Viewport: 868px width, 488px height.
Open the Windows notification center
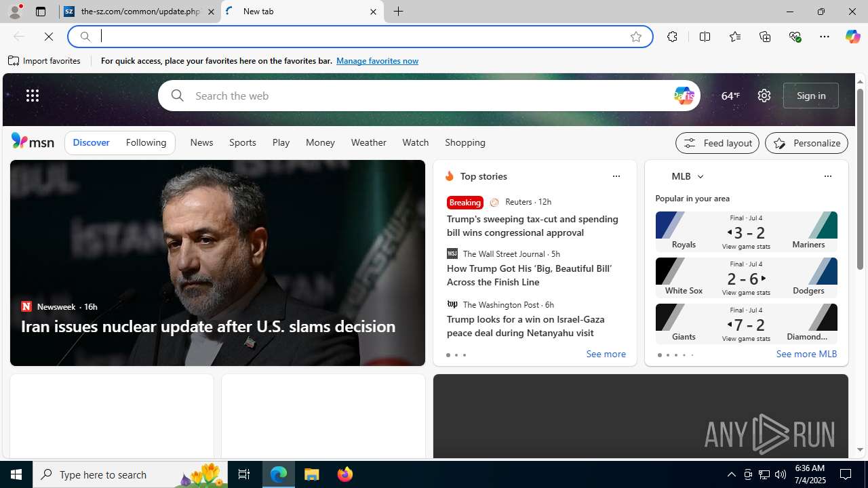pos(846,474)
